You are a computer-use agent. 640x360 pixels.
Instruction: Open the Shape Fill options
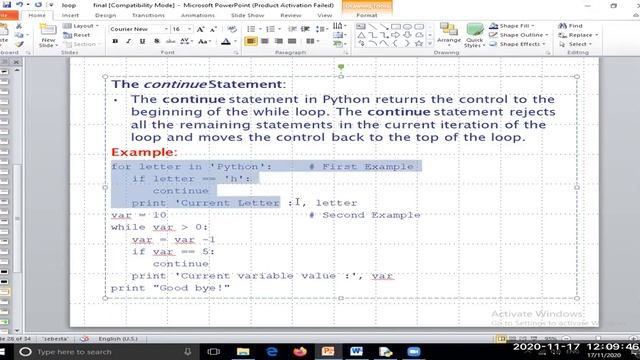tap(512, 26)
